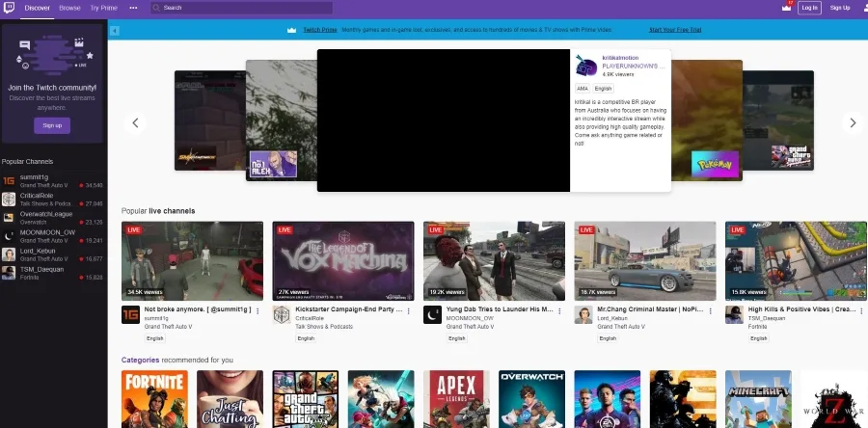Click the Categories heading link
The image size is (868, 428).
point(140,360)
